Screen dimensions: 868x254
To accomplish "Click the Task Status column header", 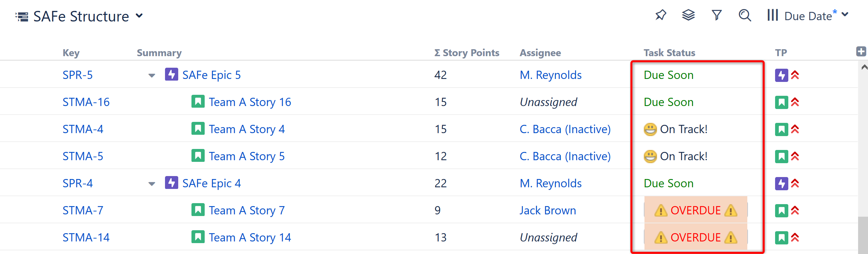I will [669, 53].
